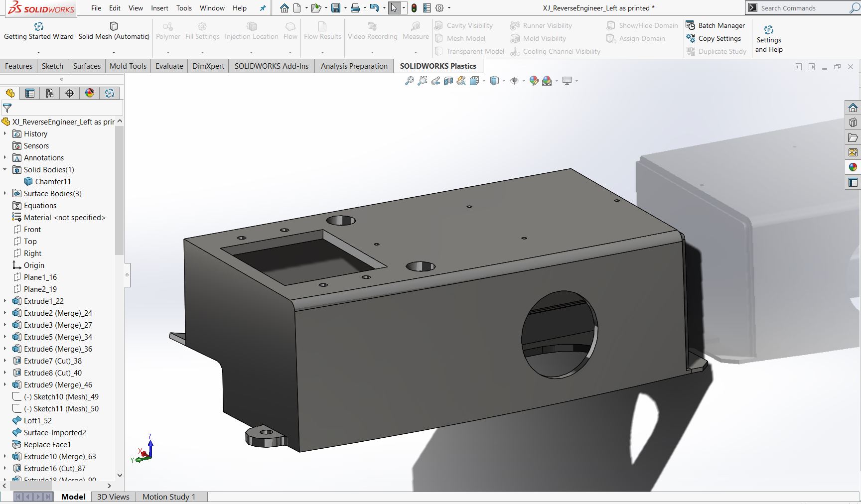Screen dimensions: 861x504
Task: Select the Chamfer11 solid body
Action: 47,181
